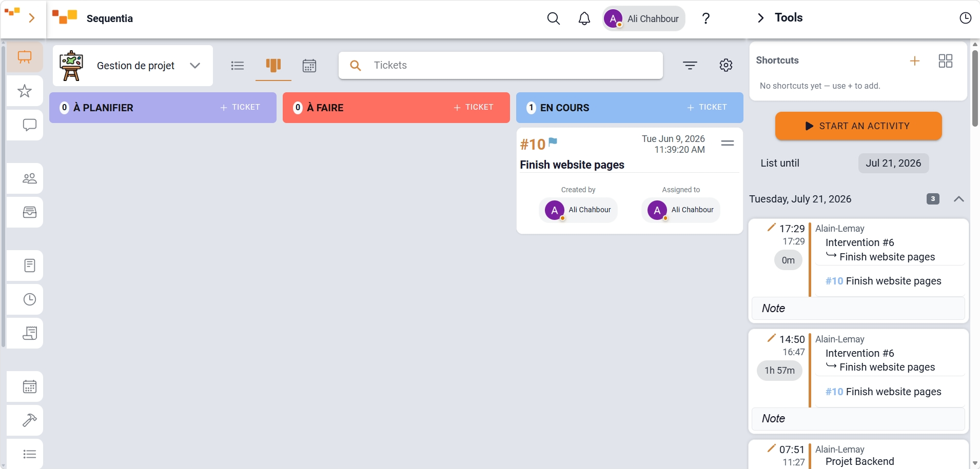Click Intervention #6 in 17:29 activity

pos(859,242)
